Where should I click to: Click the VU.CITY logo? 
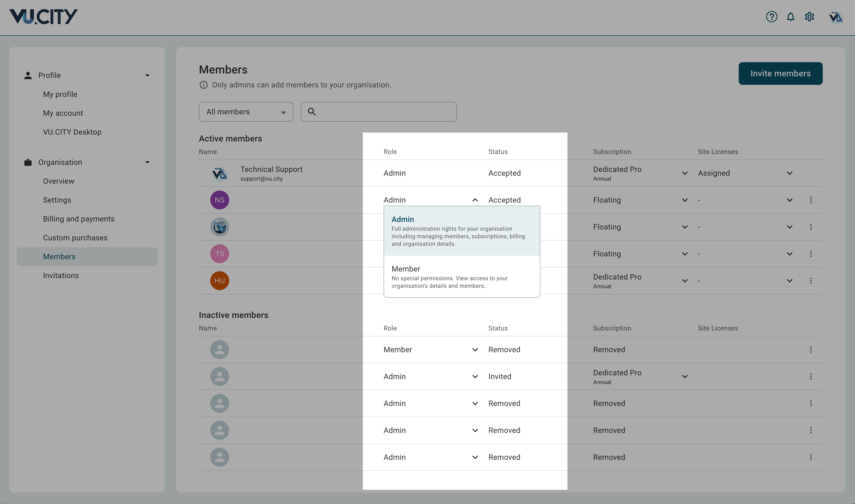(x=43, y=17)
